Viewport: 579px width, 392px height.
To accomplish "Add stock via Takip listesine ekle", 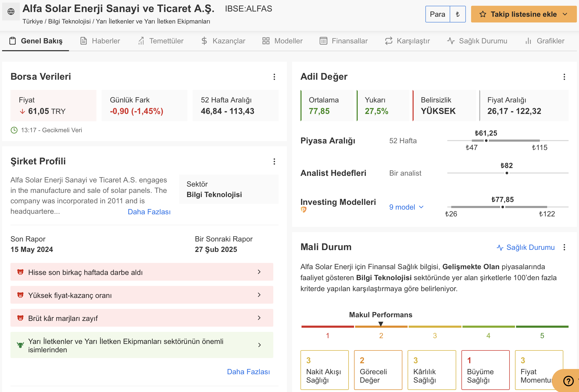I will [x=524, y=14].
